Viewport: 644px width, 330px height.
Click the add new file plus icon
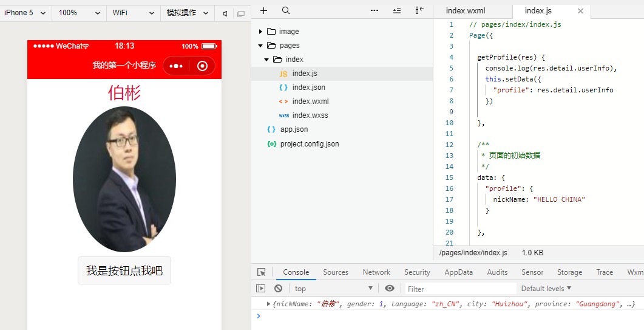click(x=264, y=11)
